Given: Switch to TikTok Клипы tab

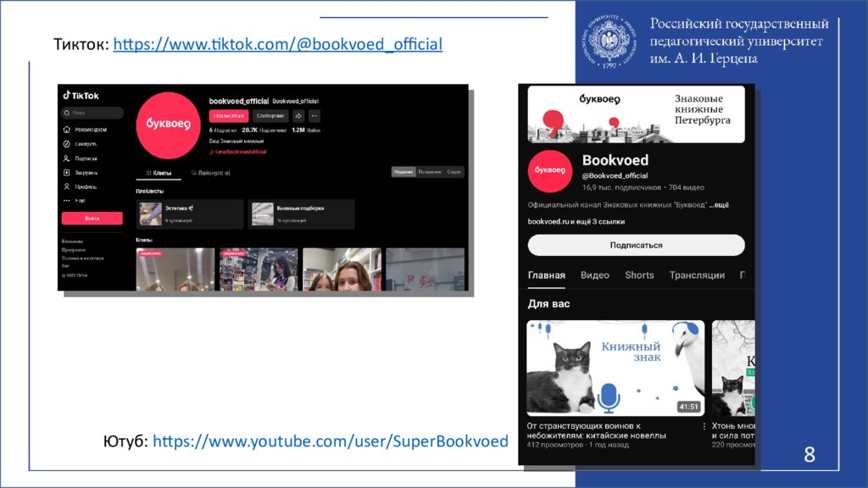Looking at the screenshot, I should pyautogui.click(x=159, y=173).
